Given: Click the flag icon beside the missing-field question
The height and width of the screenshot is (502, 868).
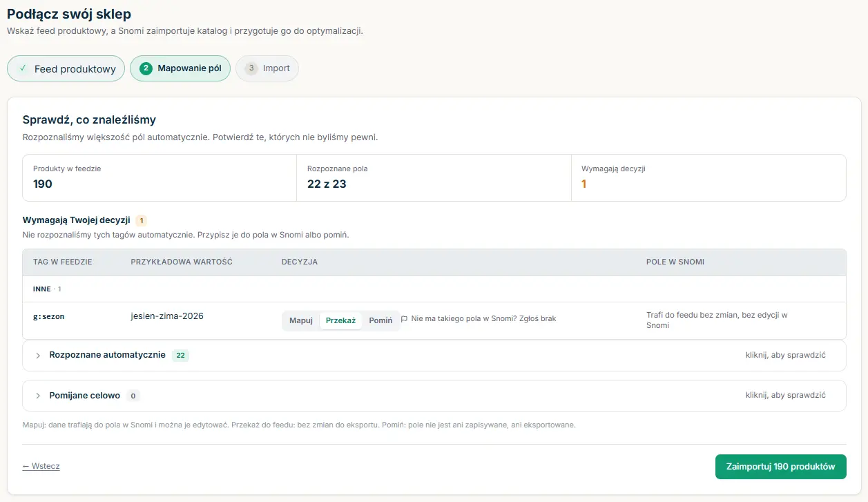Looking at the screenshot, I should (x=405, y=320).
